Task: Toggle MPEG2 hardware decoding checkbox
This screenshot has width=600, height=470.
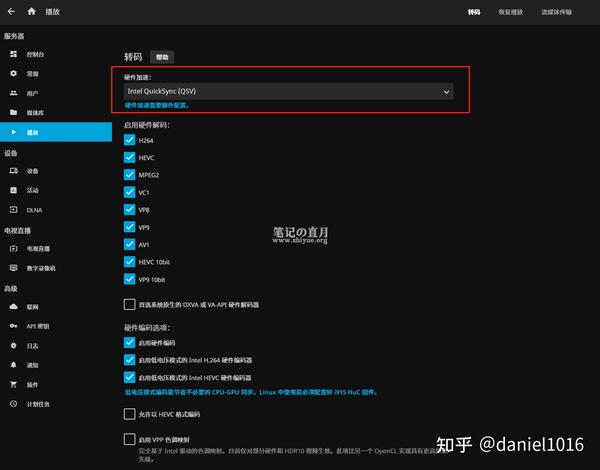Action: tap(129, 175)
